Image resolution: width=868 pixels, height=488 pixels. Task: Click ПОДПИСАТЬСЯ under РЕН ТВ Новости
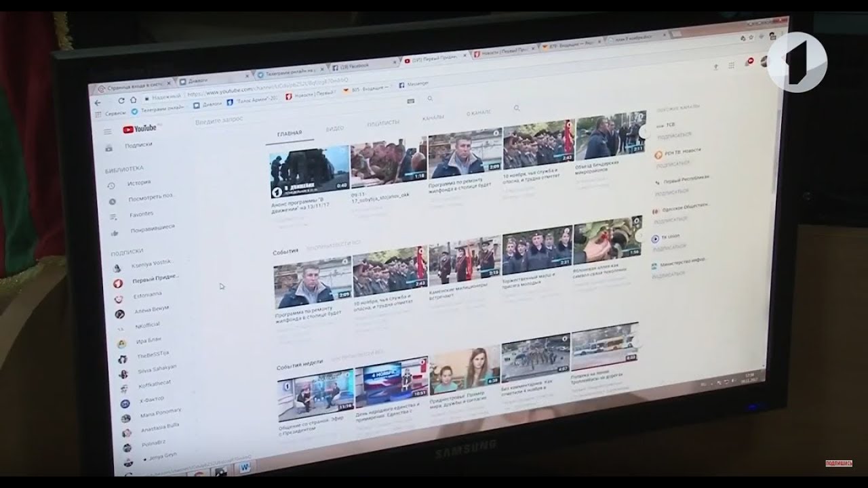(x=672, y=164)
